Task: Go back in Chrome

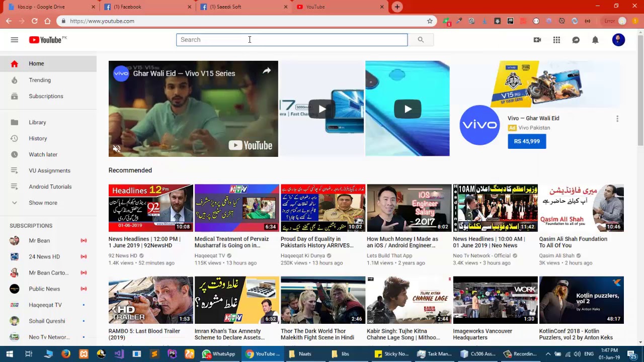Action: click(9, 21)
